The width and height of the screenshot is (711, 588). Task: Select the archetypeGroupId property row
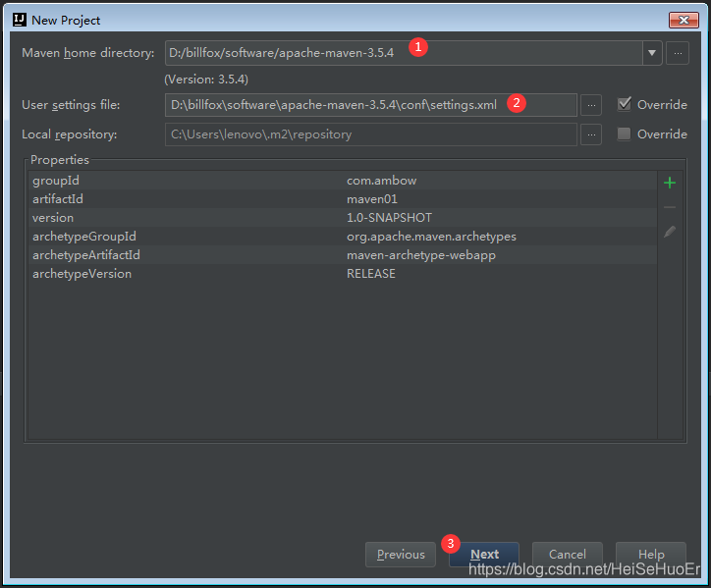pyautogui.click(x=343, y=237)
